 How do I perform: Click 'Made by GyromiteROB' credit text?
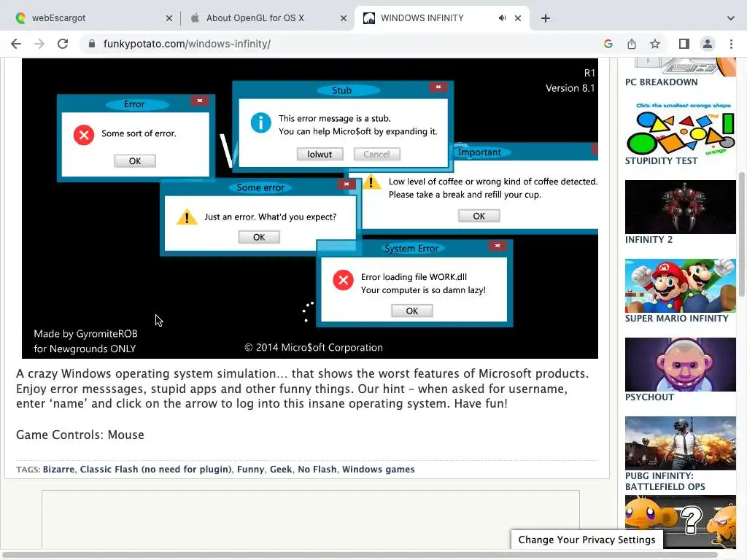tap(86, 334)
